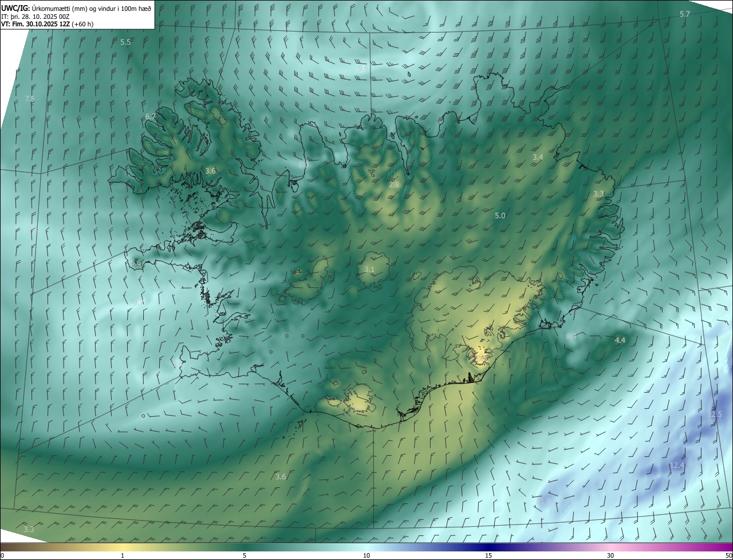Select the IT: þri. 28. 10. 2025 00Z line

coord(36,17)
